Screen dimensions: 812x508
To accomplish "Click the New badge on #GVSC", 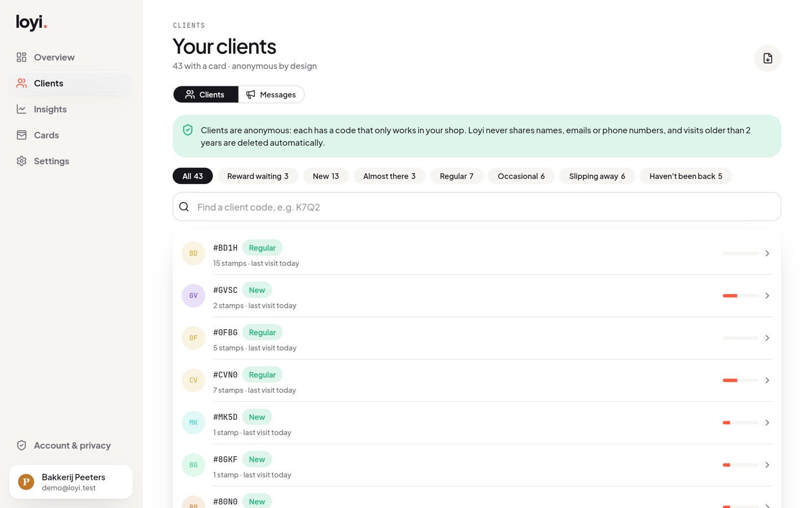I will [x=257, y=290].
